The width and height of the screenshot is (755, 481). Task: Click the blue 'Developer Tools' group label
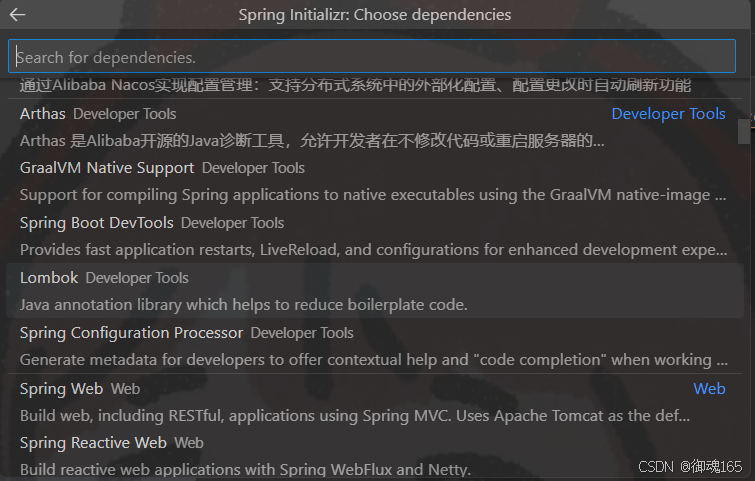[668, 114]
